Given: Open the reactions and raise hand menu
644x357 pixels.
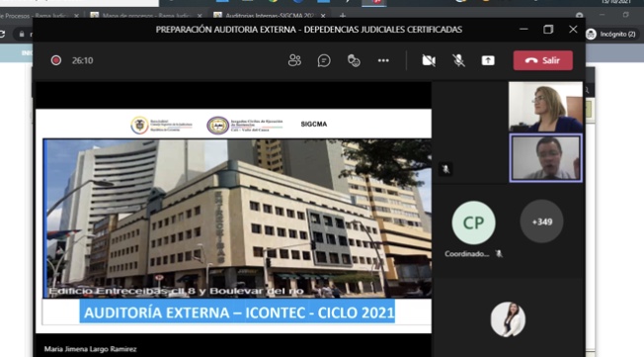Looking at the screenshot, I should pos(354,60).
